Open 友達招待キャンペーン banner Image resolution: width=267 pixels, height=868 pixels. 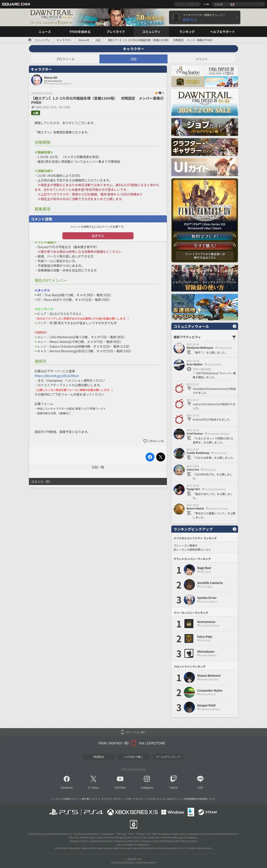205,307
